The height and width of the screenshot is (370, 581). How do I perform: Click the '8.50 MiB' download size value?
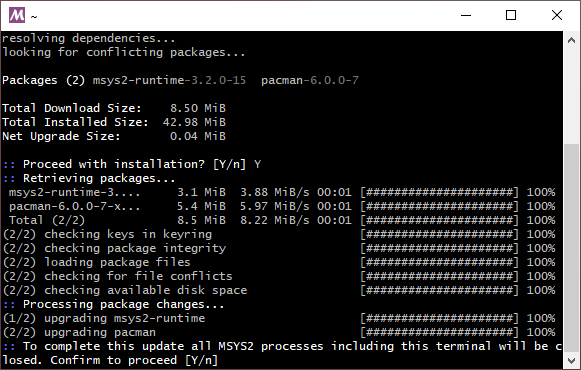pyautogui.click(x=197, y=108)
